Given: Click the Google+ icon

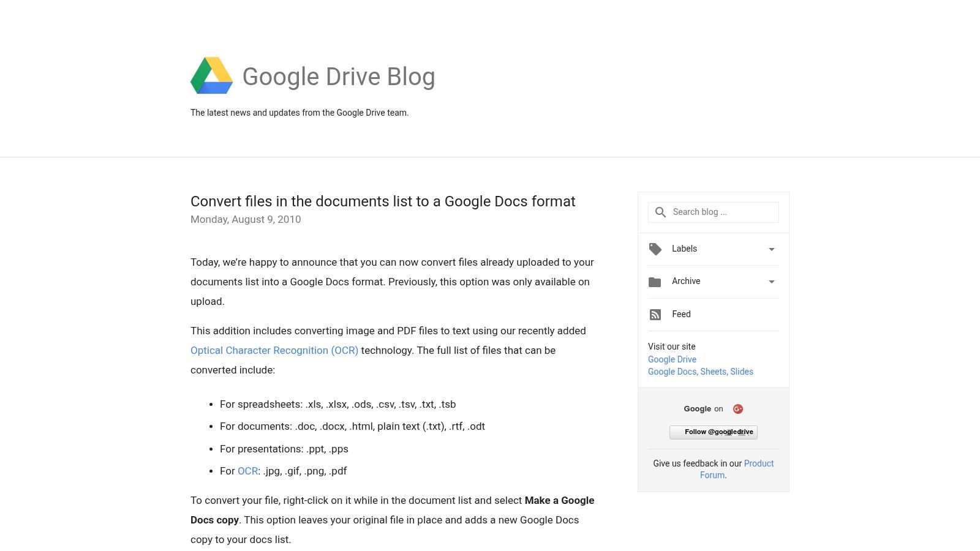Looking at the screenshot, I should coord(737,408).
